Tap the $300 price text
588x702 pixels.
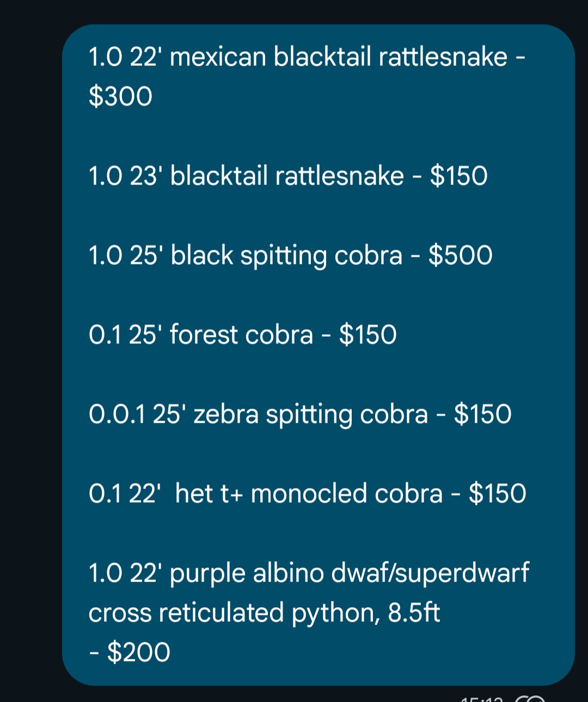(x=120, y=97)
